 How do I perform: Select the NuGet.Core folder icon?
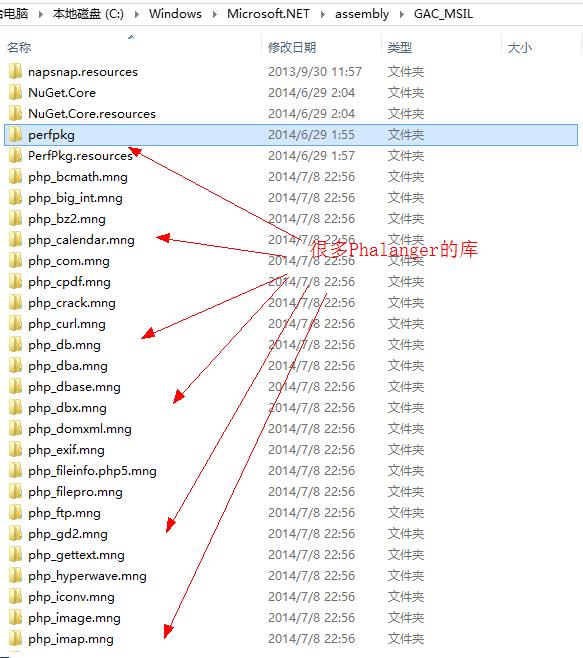click(x=15, y=92)
